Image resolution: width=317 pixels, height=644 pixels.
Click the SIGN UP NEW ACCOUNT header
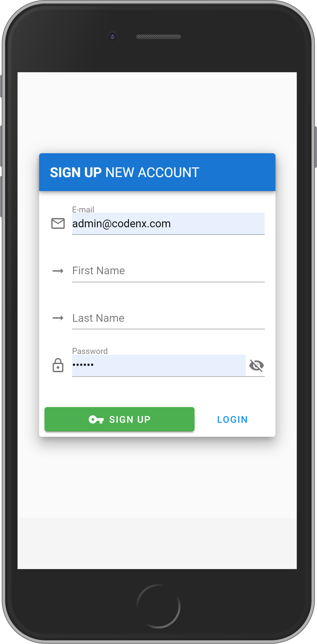[x=157, y=172]
